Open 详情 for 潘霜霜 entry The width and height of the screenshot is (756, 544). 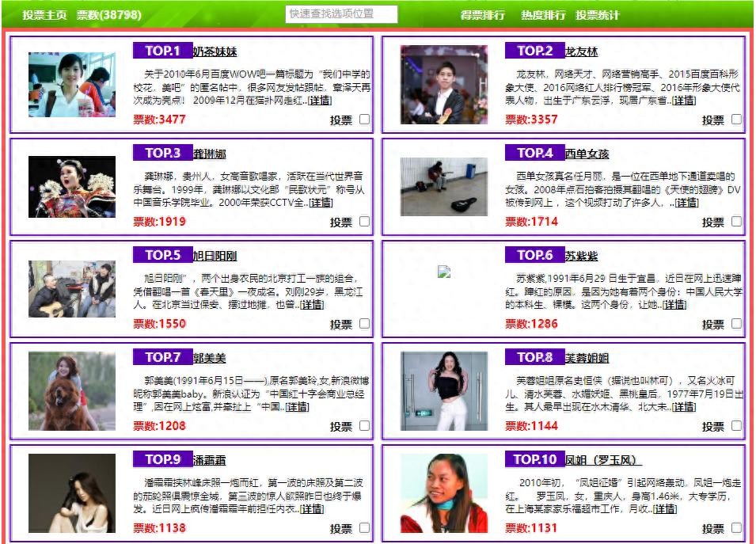click(x=312, y=509)
